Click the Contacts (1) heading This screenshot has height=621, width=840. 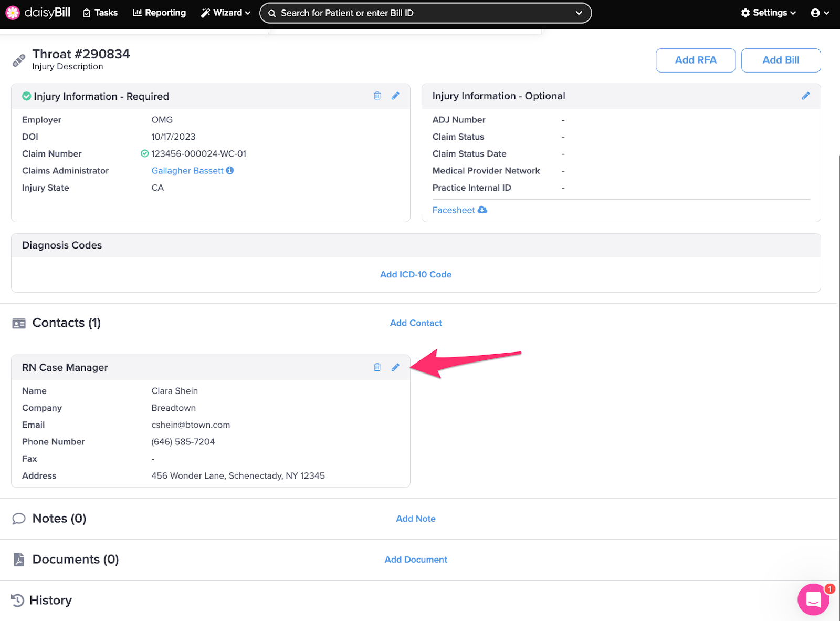point(67,323)
